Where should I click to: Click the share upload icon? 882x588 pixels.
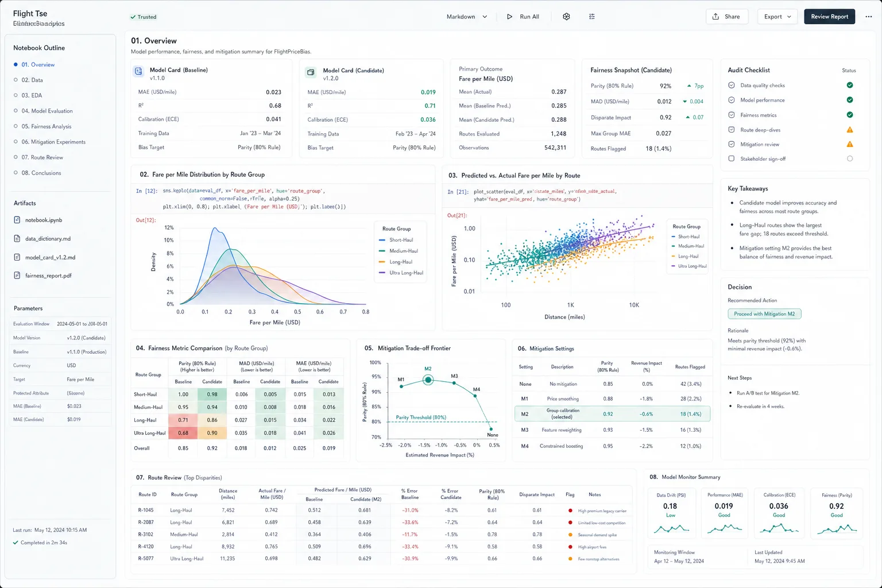[x=715, y=17]
